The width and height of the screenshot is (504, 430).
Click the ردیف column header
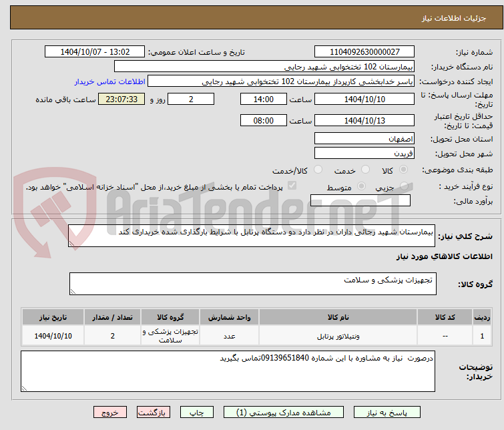tap(482, 317)
